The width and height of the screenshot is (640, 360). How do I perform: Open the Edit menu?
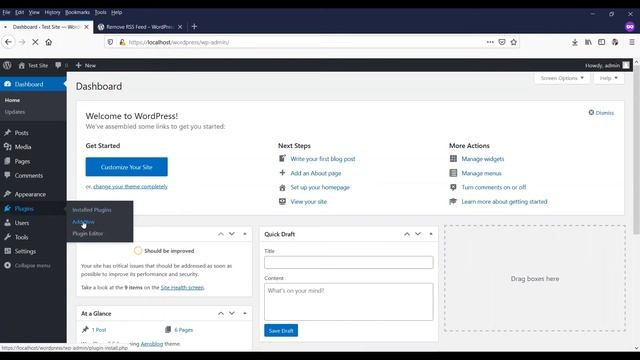tap(20, 12)
